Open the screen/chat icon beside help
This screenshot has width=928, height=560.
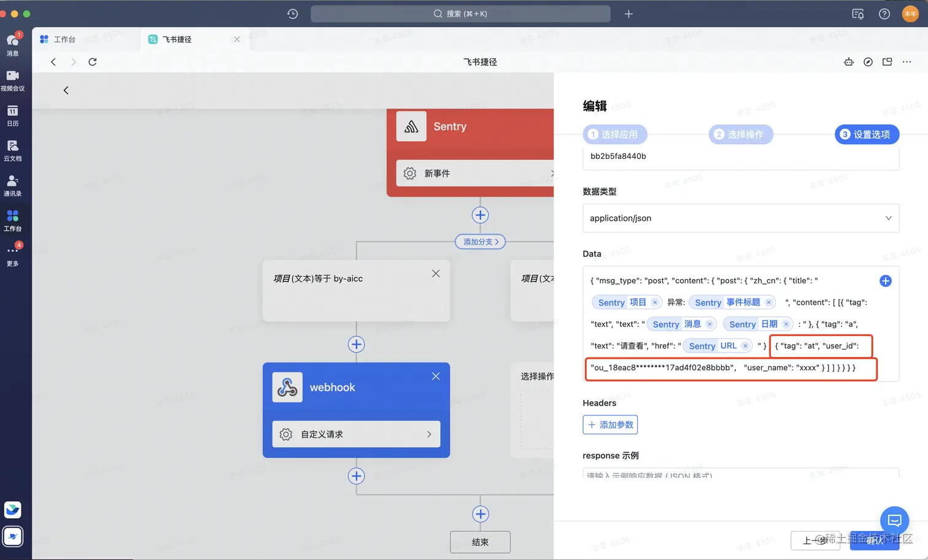[858, 13]
